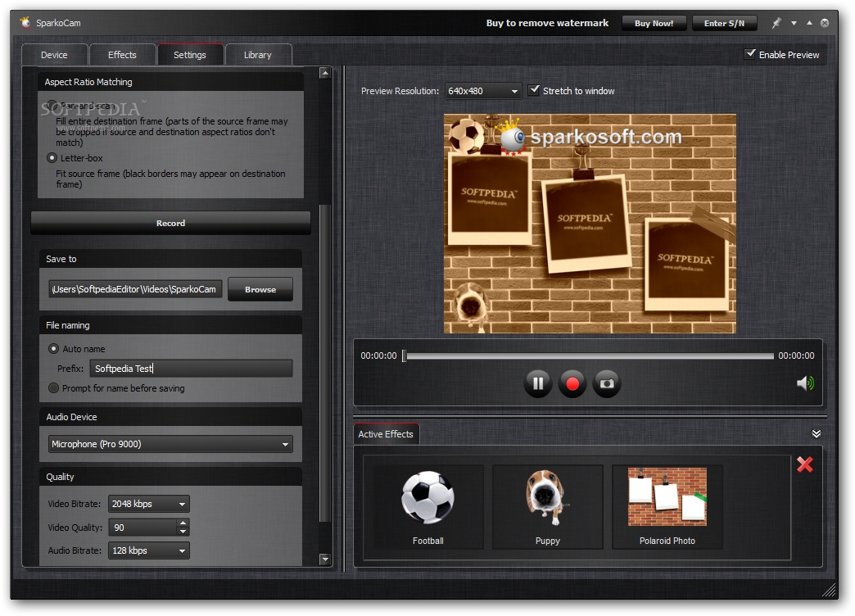Click the playback timeline slider handle
855x616 pixels.
click(404, 356)
